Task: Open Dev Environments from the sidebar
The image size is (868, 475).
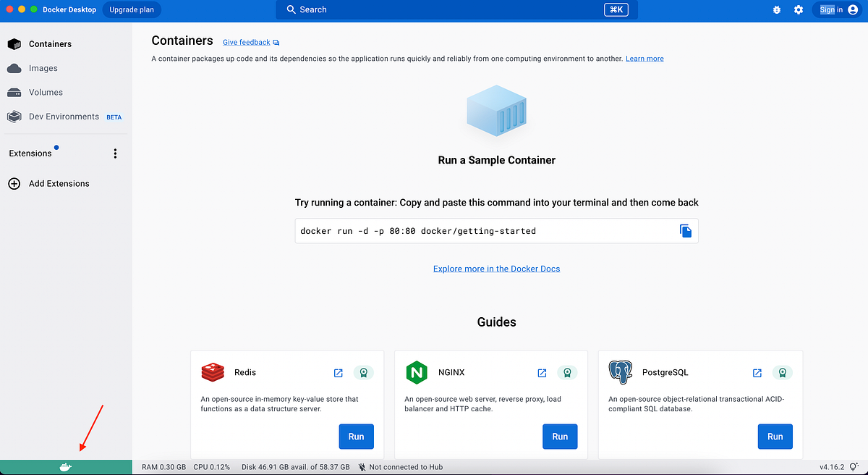Action: (14, 116)
